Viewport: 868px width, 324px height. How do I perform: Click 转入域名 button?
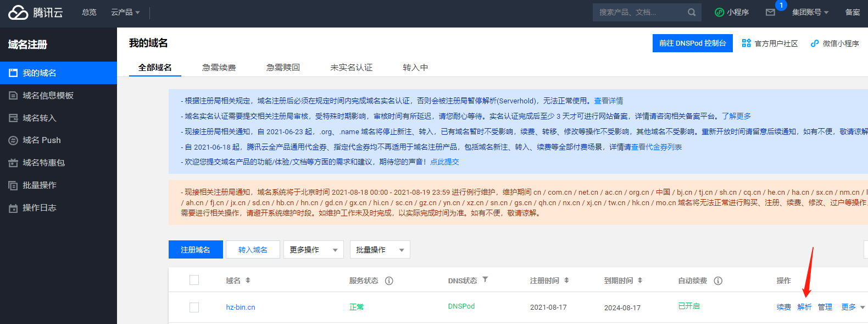coord(253,250)
